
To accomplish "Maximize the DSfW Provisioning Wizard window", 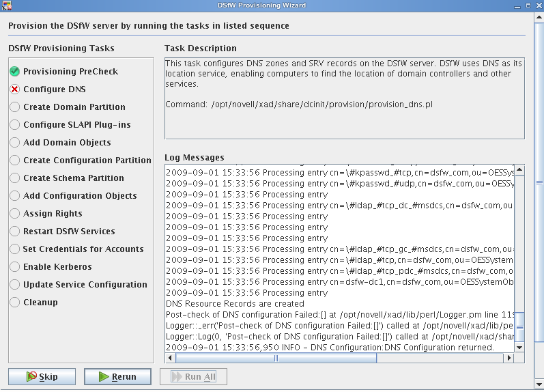I will tap(528, 5).
